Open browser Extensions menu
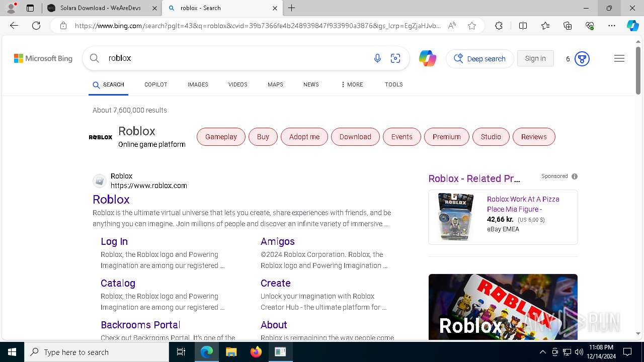 (499, 26)
